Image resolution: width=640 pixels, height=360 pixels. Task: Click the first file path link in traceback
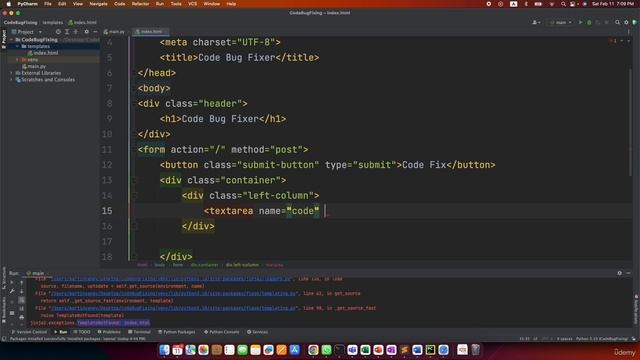[x=171, y=279]
